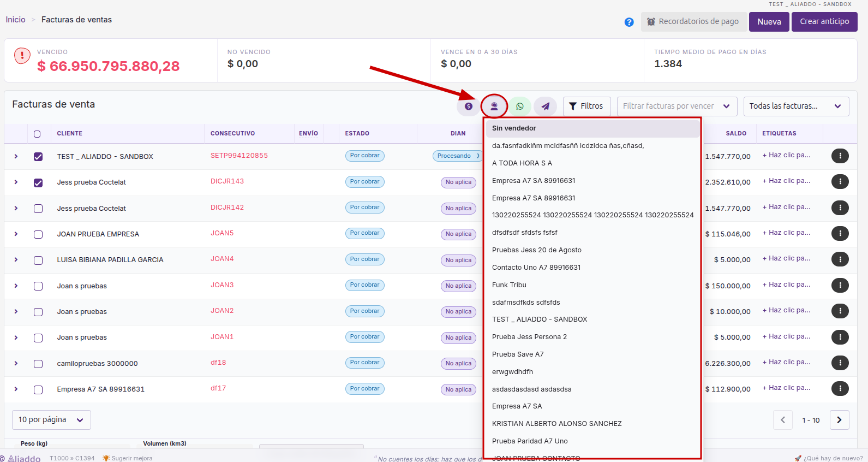Open the blue help question icon
This screenshot has height=462, width=868.
(629, 22)
